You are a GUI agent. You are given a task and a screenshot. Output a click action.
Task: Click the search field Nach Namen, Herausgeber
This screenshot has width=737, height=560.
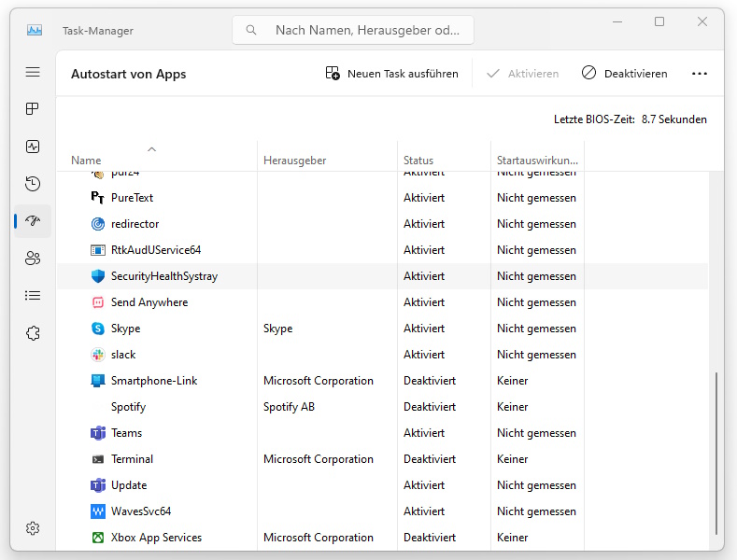(x=353, y=30)
